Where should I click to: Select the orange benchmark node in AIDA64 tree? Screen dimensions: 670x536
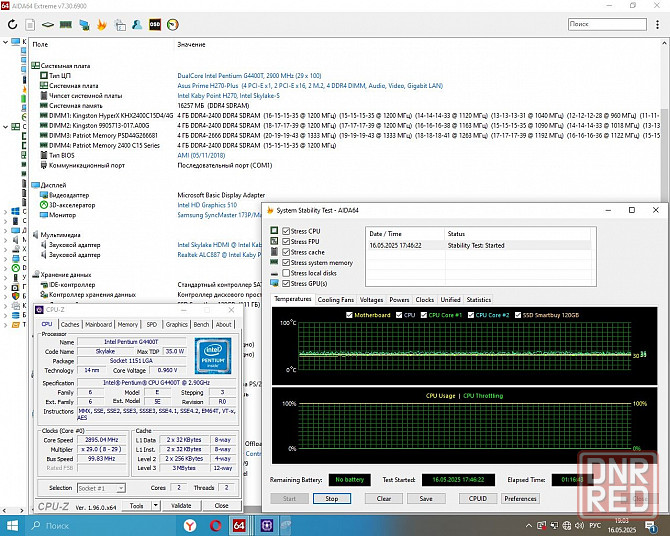click(x=15, y=325)
